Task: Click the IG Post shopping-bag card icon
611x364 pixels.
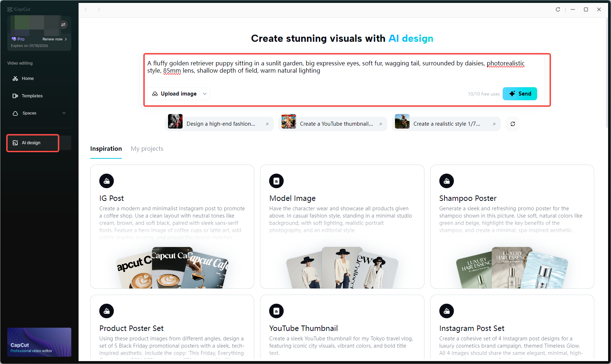Action: click(x=106, y=181)
